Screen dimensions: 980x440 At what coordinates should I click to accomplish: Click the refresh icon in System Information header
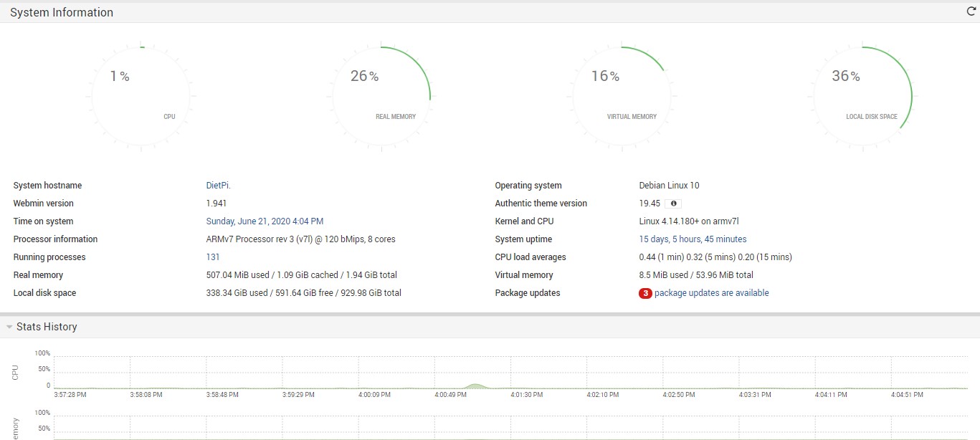971,12
